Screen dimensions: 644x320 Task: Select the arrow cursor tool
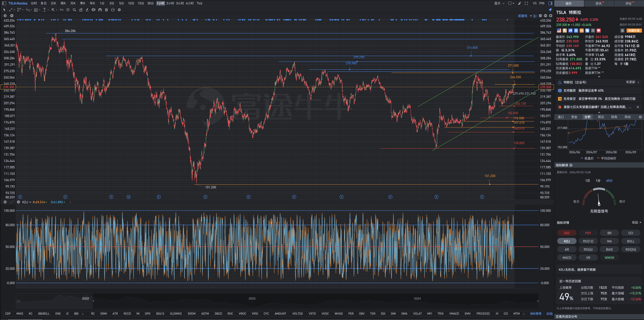[4, 10]
